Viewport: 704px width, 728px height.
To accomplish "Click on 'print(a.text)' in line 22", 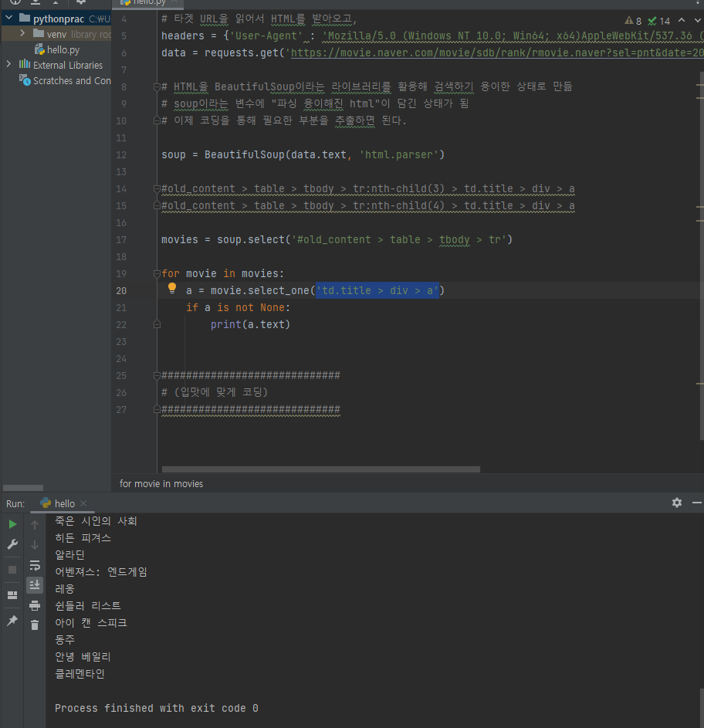I will click(x=250, y=324).
